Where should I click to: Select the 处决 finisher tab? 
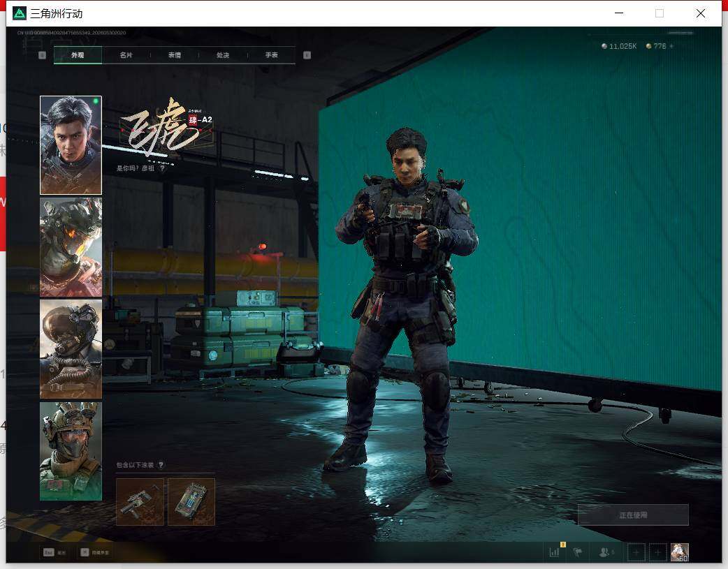tap(223, 55)
